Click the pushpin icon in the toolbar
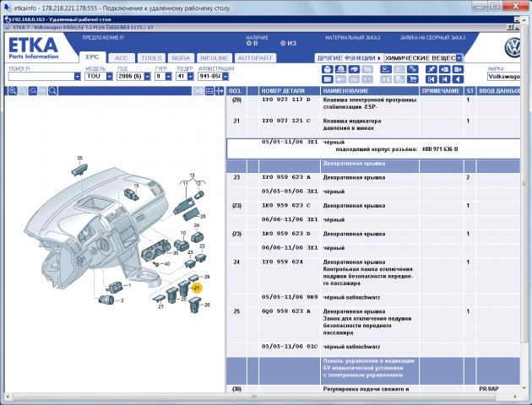 click(432, 69)
